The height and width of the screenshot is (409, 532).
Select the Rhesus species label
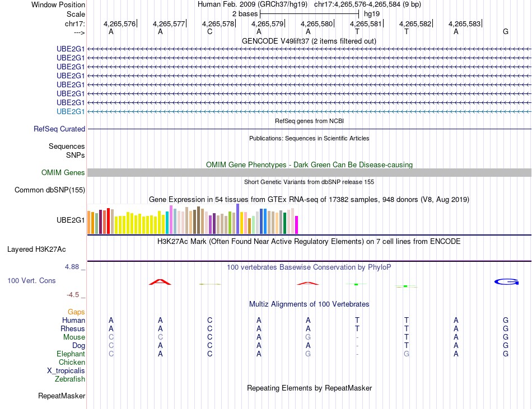pyautogui.click(x=73, y=328)
